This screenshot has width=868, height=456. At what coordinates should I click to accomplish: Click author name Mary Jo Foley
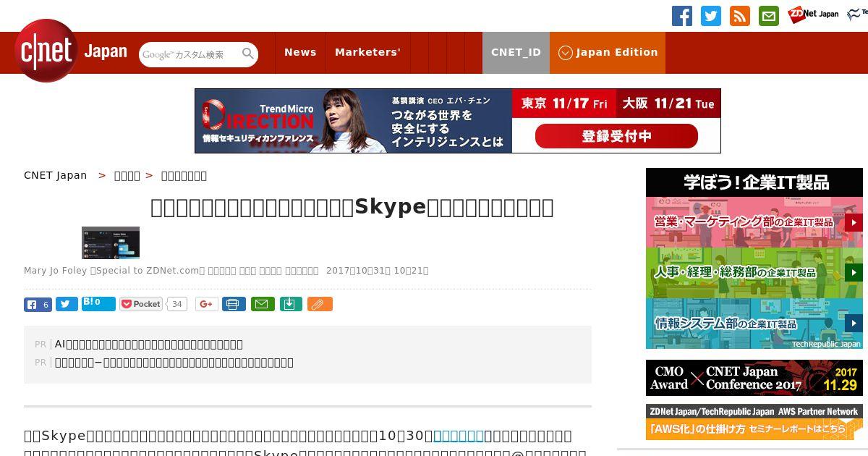point(56,271)
